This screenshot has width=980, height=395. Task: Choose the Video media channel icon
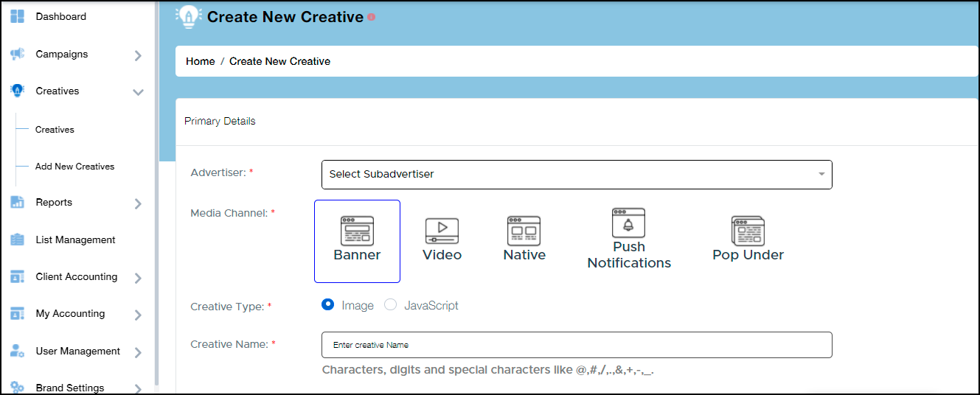click(442, 231)
